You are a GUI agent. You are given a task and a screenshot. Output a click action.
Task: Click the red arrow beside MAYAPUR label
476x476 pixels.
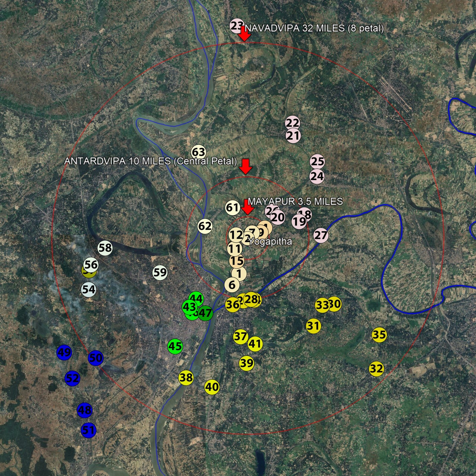247,207
